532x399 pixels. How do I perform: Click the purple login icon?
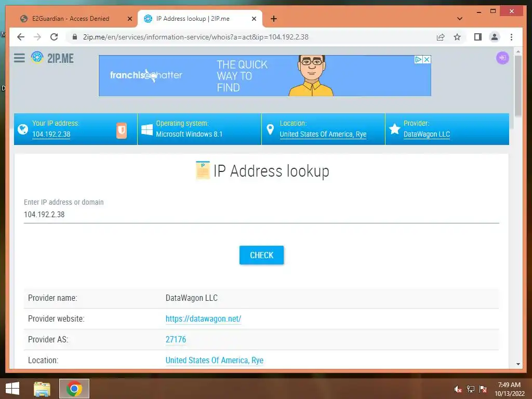point(502,58)
